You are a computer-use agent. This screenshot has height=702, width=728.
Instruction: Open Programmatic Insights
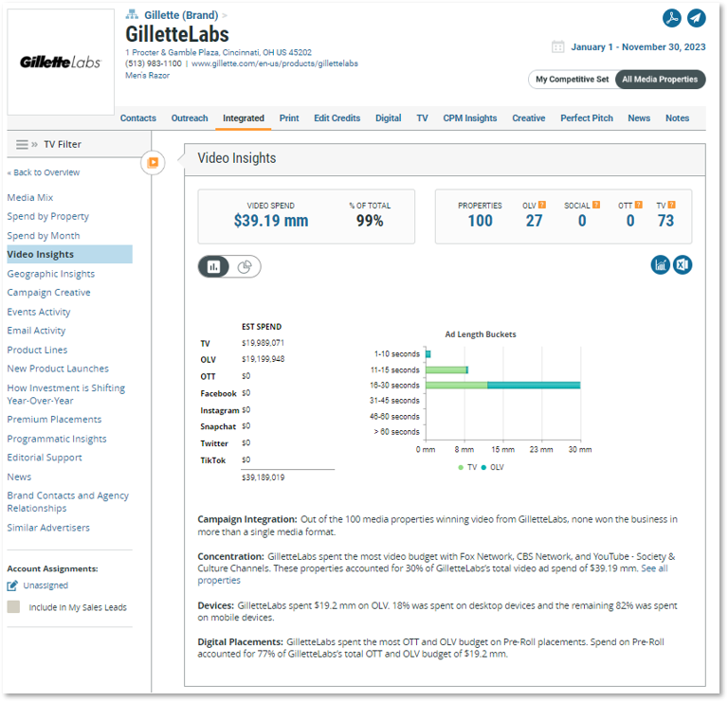tap(57, 439)
